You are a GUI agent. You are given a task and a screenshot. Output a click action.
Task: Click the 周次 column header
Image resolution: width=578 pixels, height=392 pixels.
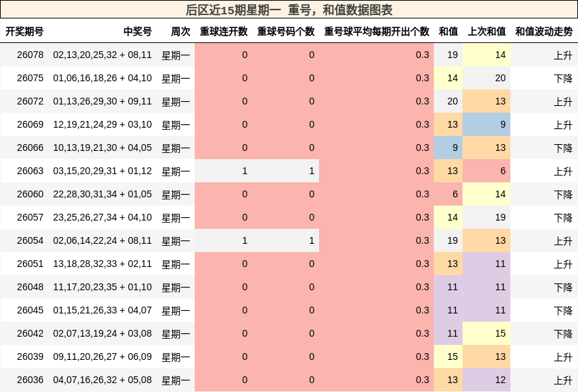point(180,31)
